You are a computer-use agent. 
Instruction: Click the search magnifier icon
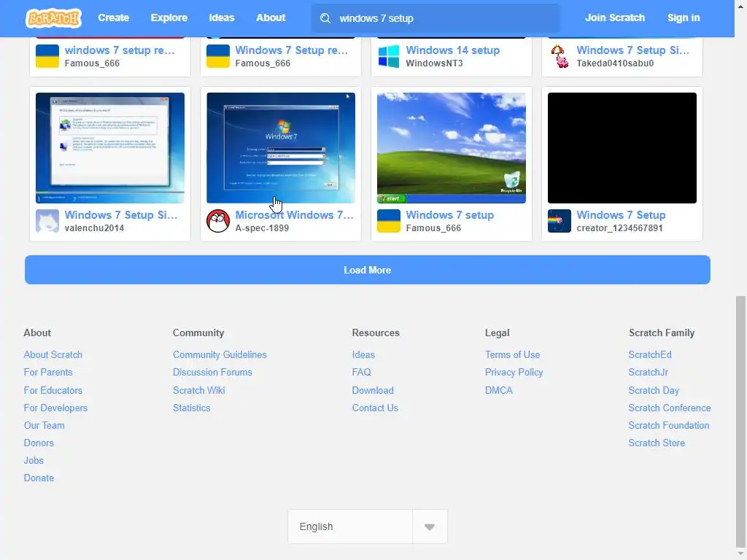point(325,18)
